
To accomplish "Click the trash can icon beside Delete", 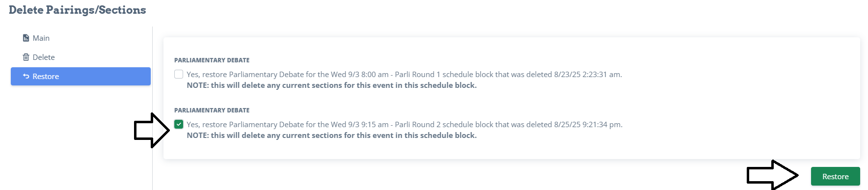I will pos(26,57).
